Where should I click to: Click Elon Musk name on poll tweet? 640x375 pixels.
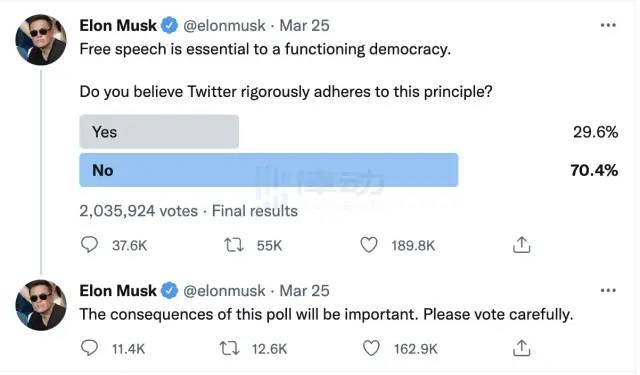pos(118,25)
